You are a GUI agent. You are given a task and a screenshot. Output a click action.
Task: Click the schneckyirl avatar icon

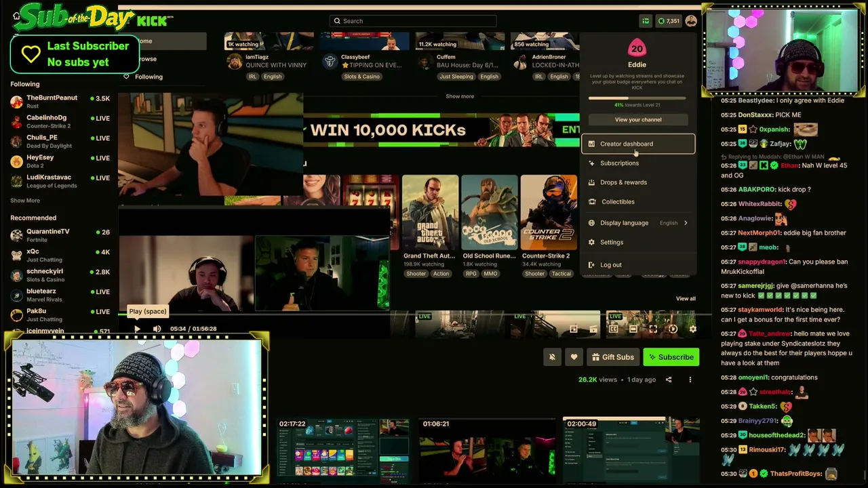point(17,275)
